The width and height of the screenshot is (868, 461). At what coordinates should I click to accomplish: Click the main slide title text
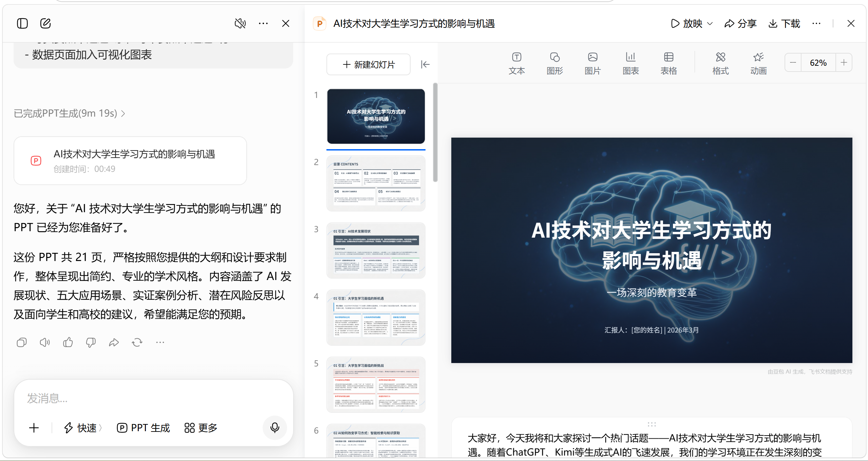pos(652,245)
